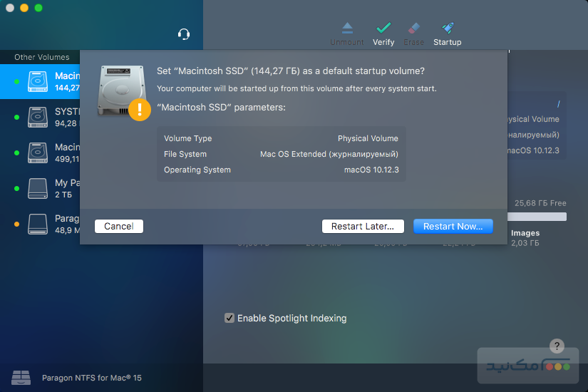This screenshot has width=588, height=392.
Task: Click the Operating System row in dialog
Action: coord(282,170)
